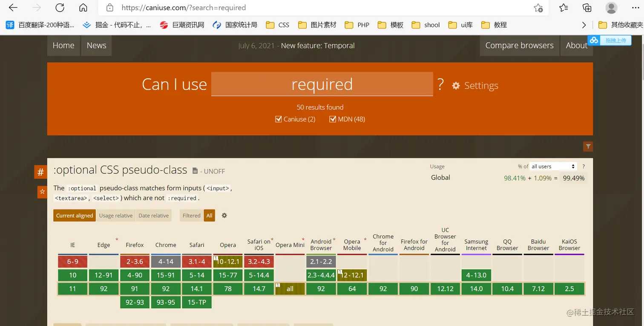Viewport: 644px width, 326px height.
Task: Click the site lock icon in address bar
Action: [x=109, y=8]
